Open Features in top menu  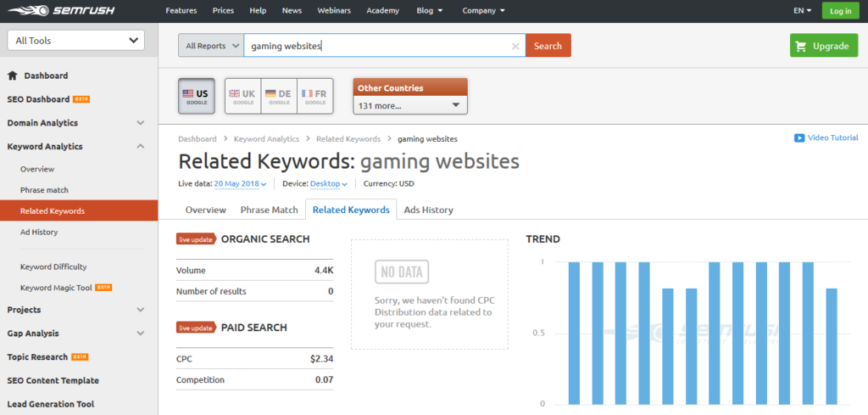[181, 10]
